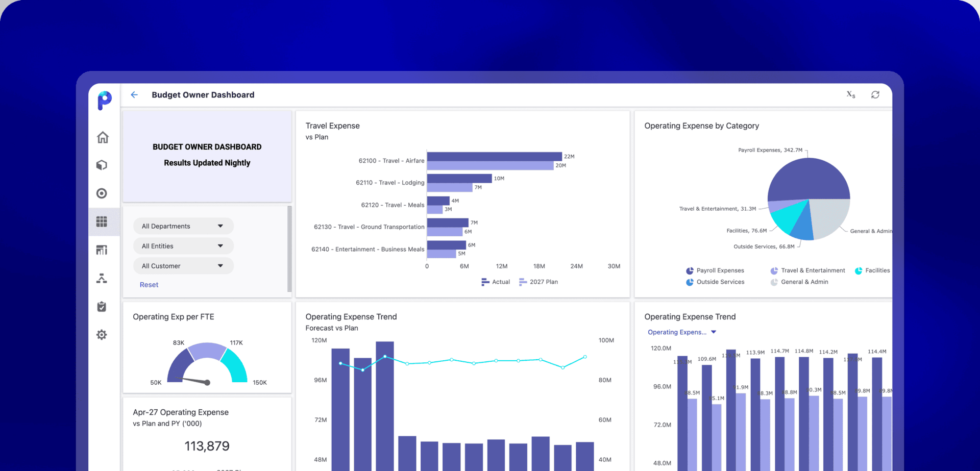The height and width of the screenshot is (471, 980).
Task: Toggle the Actual legend entry
Action: [x=496, y=282]
